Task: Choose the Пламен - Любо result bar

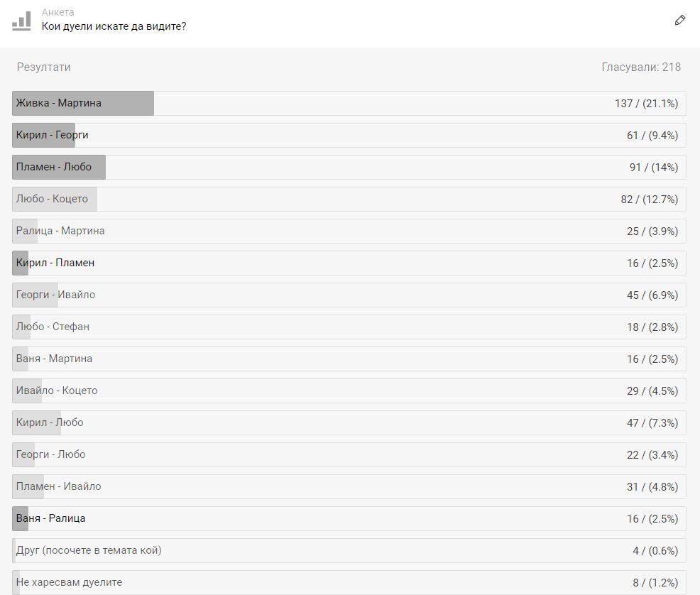Action: click(x=349, y=167)
